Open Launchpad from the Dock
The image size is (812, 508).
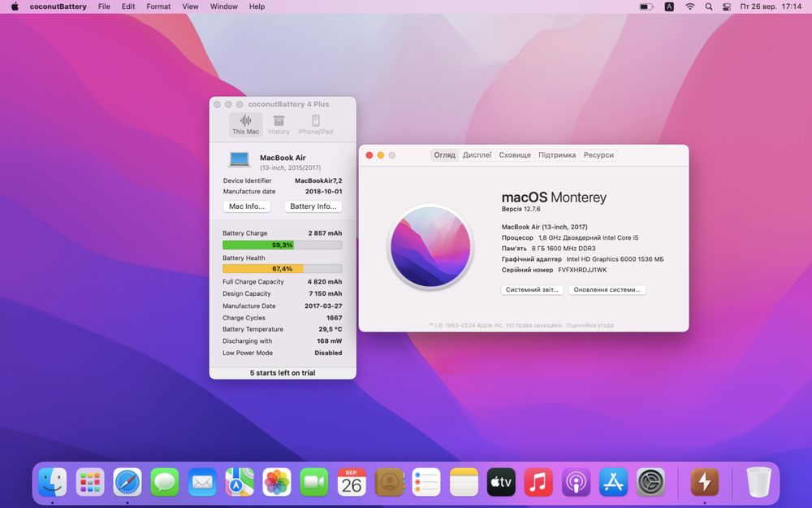pyautogui.click(x=90, y=482)
